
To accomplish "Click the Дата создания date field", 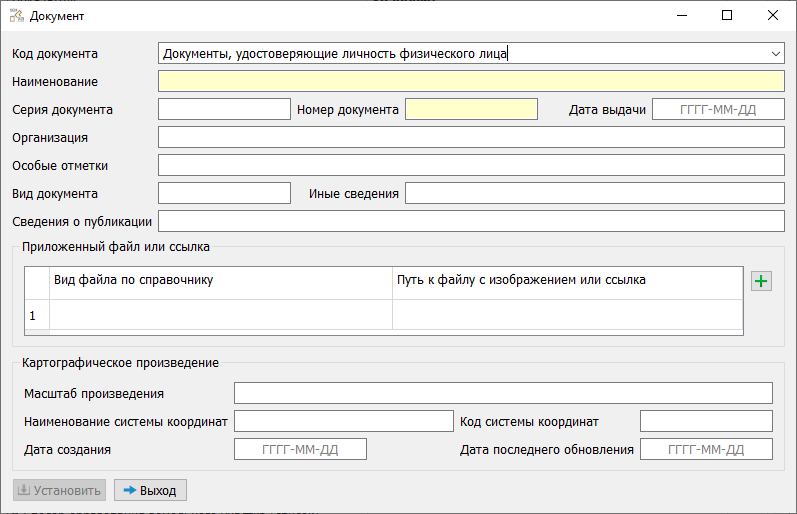I will point(300,449).
